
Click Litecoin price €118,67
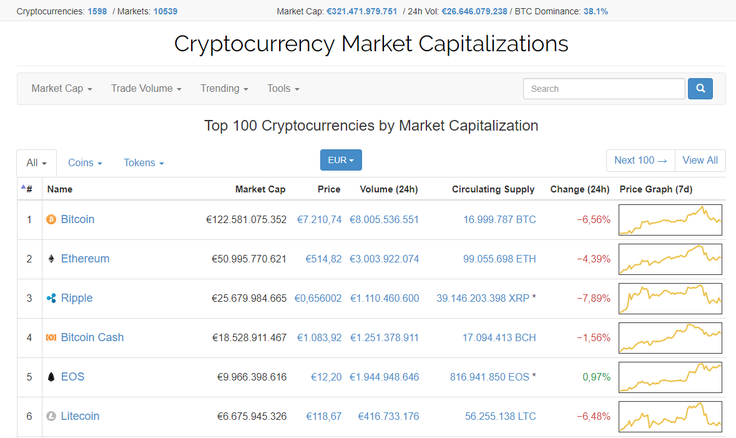click(323, 416)
